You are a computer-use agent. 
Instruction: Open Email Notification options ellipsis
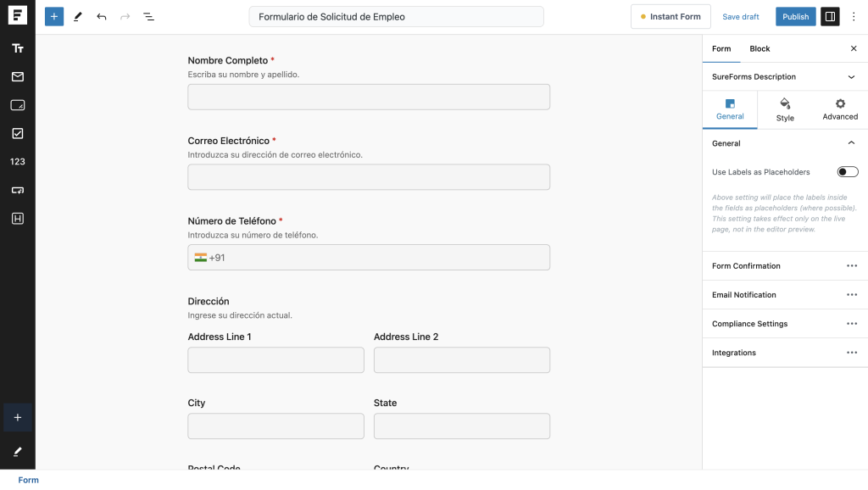(x=852, y=294)
